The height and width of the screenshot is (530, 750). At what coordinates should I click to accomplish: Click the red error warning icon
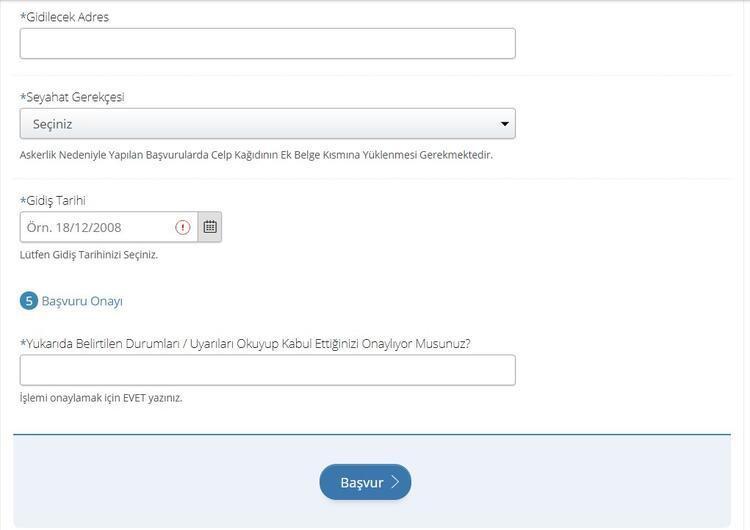(183, 227)
